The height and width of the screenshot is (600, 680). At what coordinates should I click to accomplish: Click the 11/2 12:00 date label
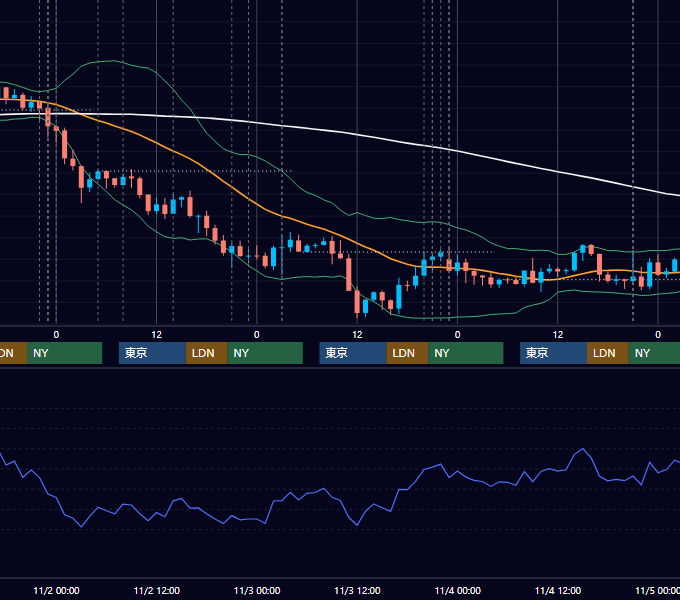click(157, 590)
